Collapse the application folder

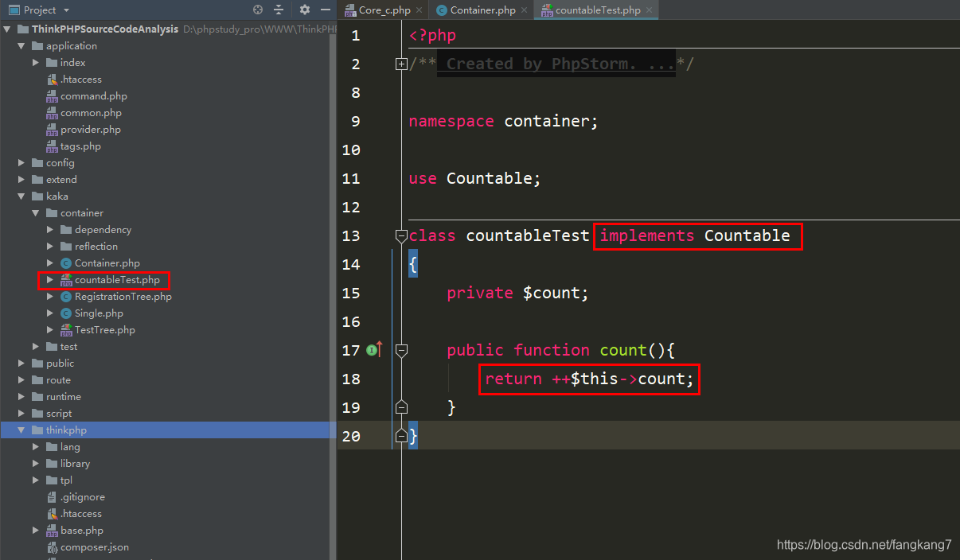click(21, 46)
